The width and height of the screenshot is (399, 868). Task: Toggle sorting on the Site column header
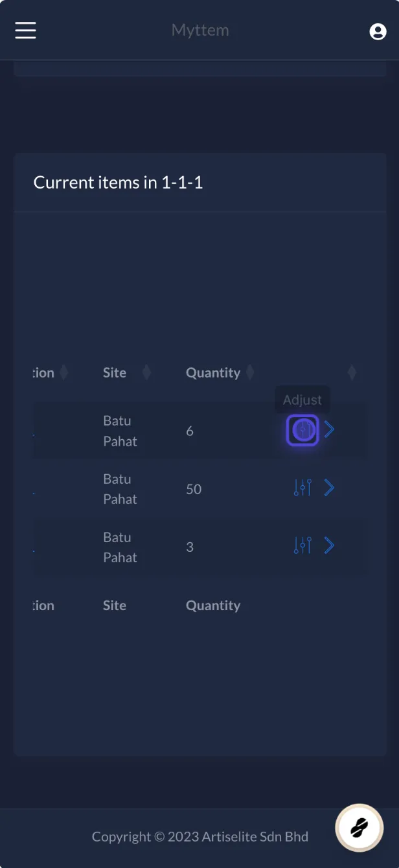[x=114, y=372]
